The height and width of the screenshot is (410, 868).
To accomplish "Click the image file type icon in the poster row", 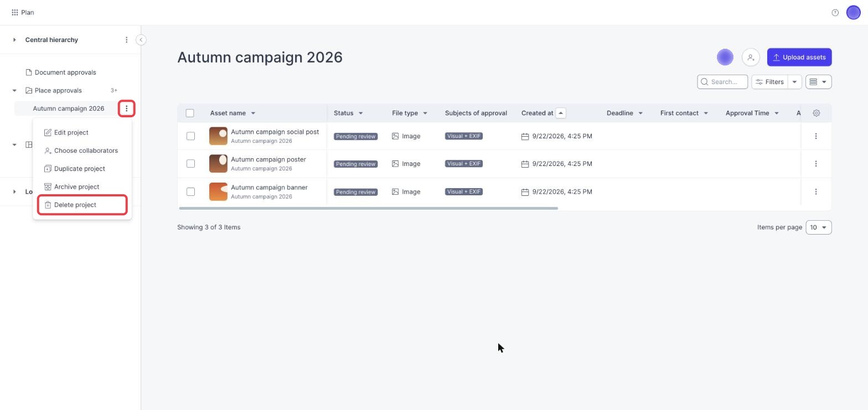I will (x=395, y=164).
